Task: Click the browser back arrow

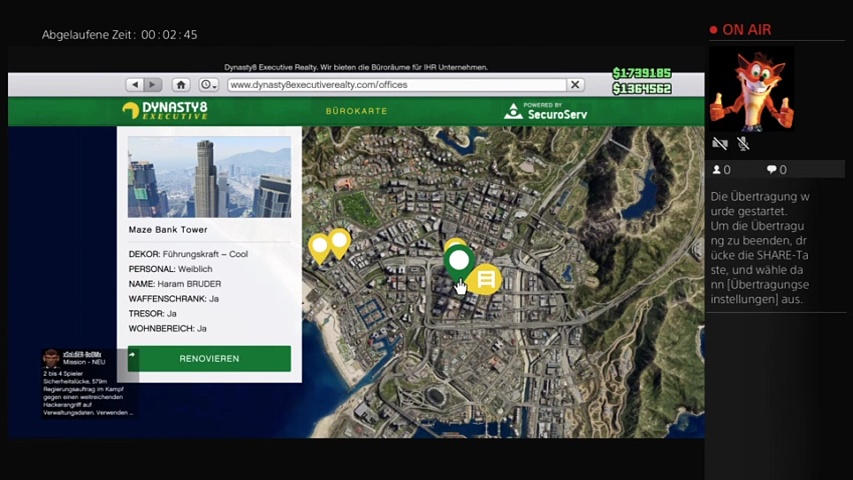Action: [135, 85]
